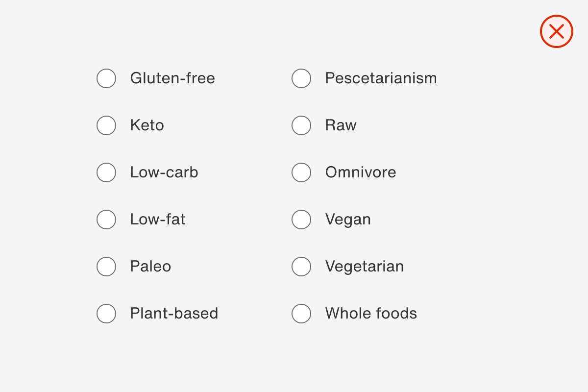Select the Raw diet radio button
Viewport: 588px width, 392px height.
(301, 125)
